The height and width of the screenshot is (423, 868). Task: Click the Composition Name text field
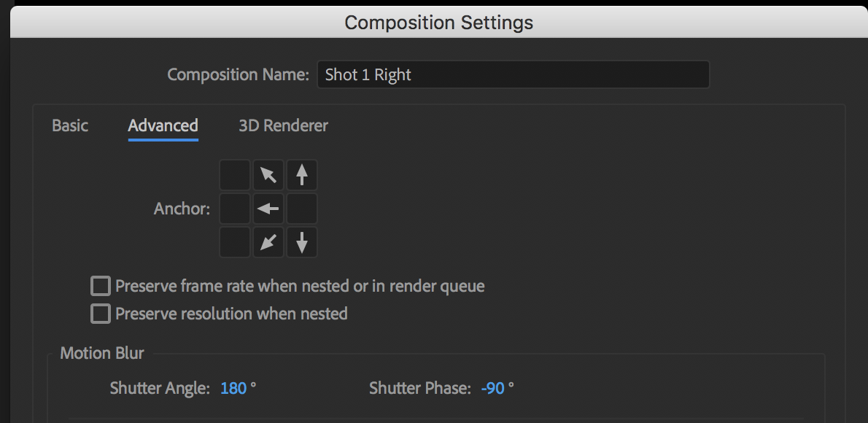tap(513, 74)
